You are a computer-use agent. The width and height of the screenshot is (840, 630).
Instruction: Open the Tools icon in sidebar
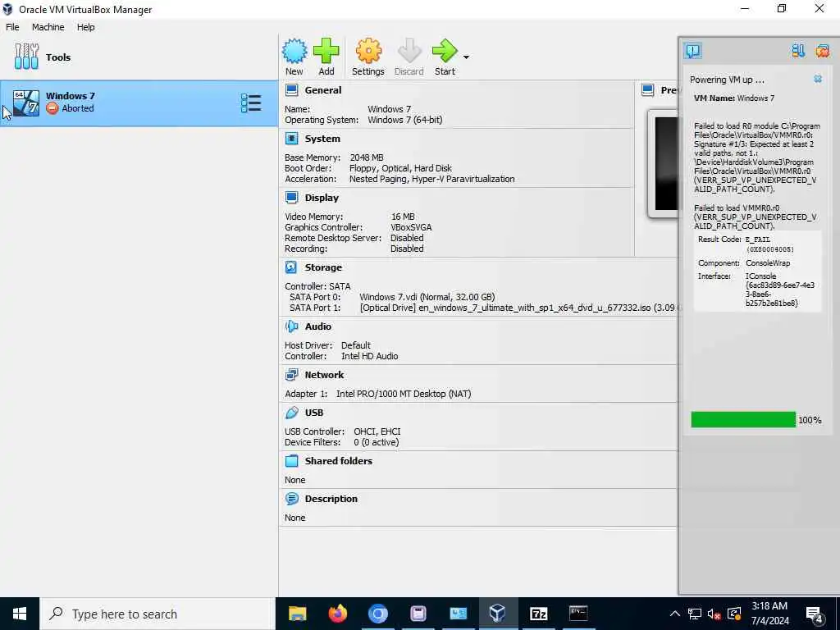pyautogui.click(x=26, y=57)
